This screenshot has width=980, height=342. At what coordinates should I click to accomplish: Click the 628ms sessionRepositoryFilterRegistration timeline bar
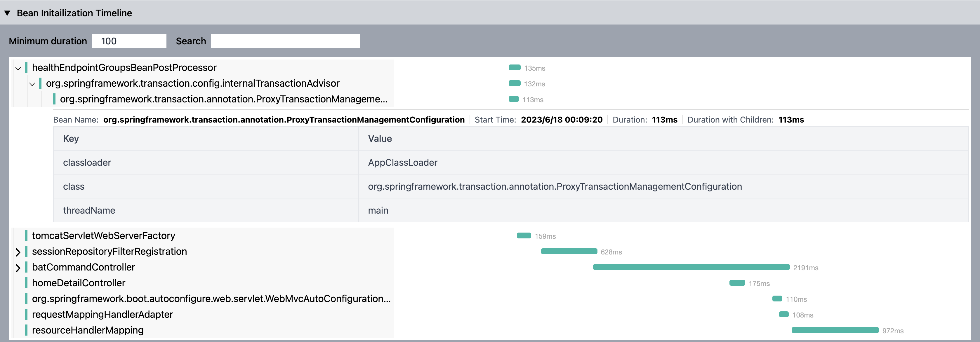[x=569, y=251]
